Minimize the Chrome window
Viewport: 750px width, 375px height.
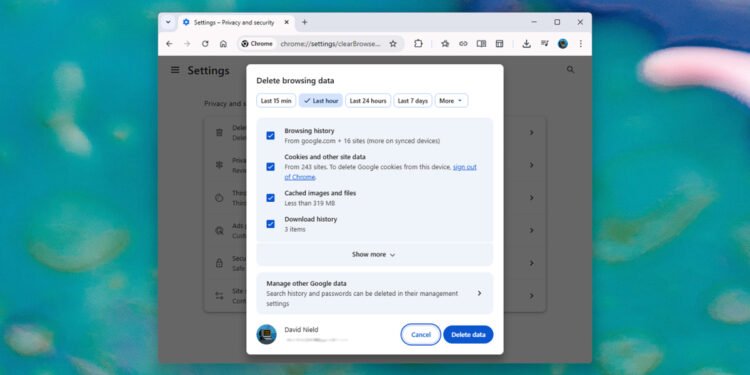pos(534,22)
